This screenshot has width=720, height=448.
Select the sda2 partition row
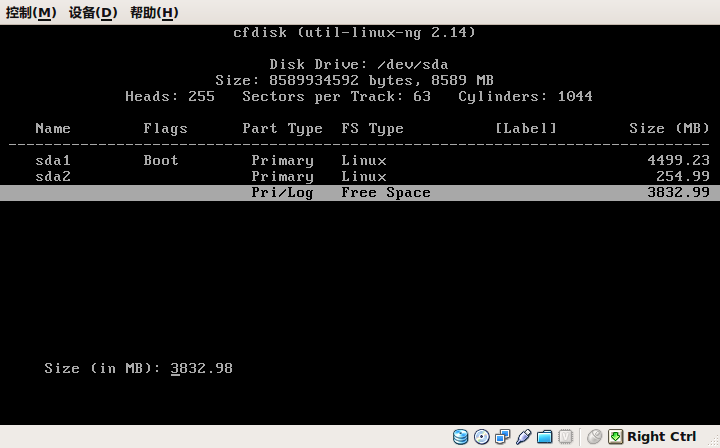coord(360,176)
